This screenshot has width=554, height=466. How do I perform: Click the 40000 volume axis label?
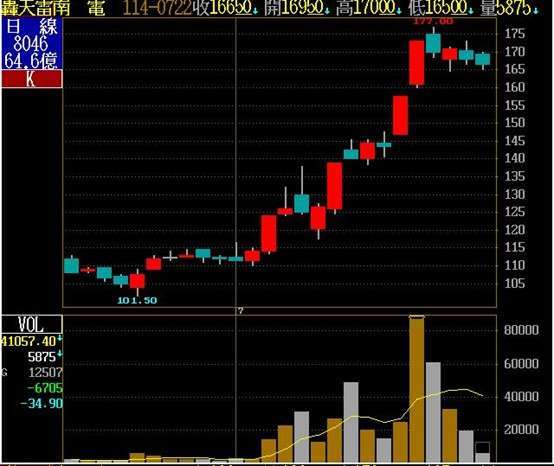click(x=521, y=396)
